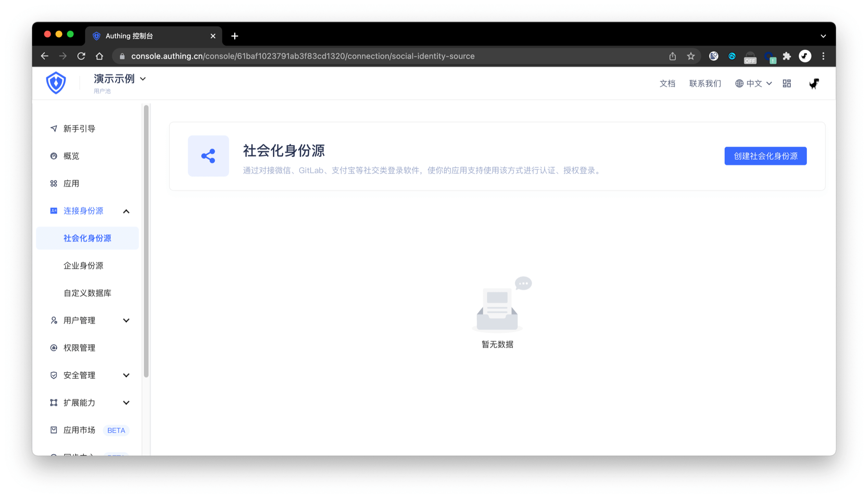This screenshot has width=868, height=498.
Task: Bookmark page with the star icon
Action: point(691,56)
